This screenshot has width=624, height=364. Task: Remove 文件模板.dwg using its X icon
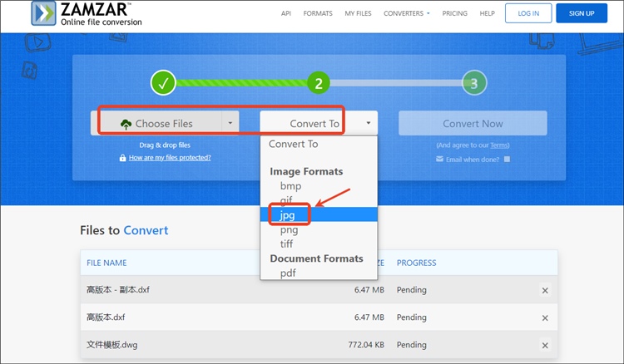pos(545,343)
